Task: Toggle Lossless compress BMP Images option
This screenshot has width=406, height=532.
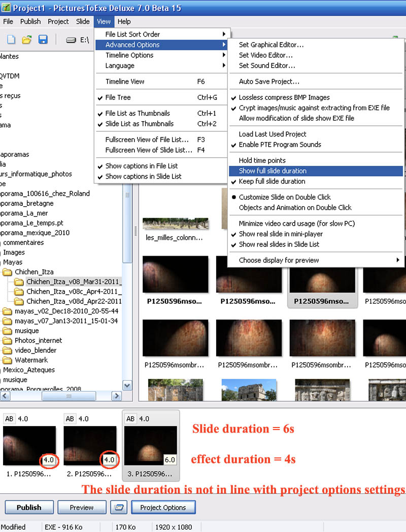Action: click(284, 97)
